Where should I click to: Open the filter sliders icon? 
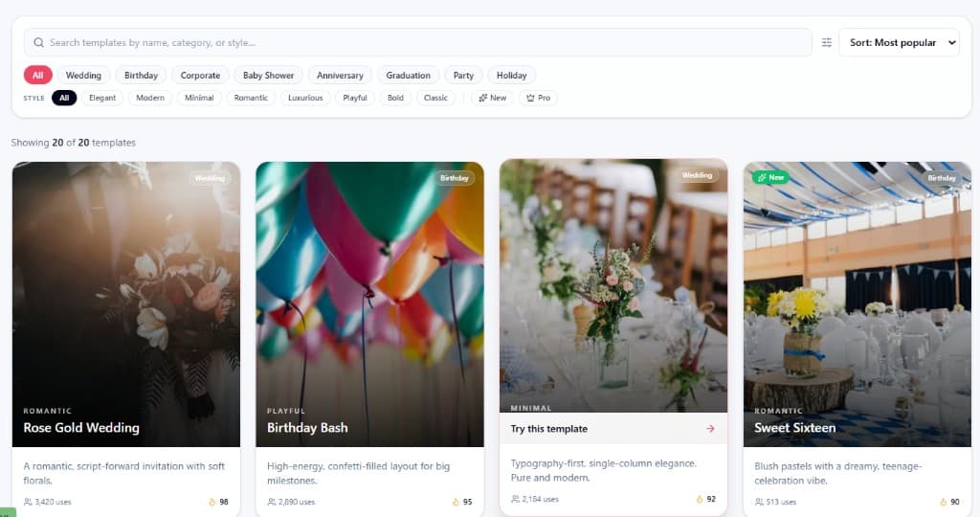tap(826, 42)
